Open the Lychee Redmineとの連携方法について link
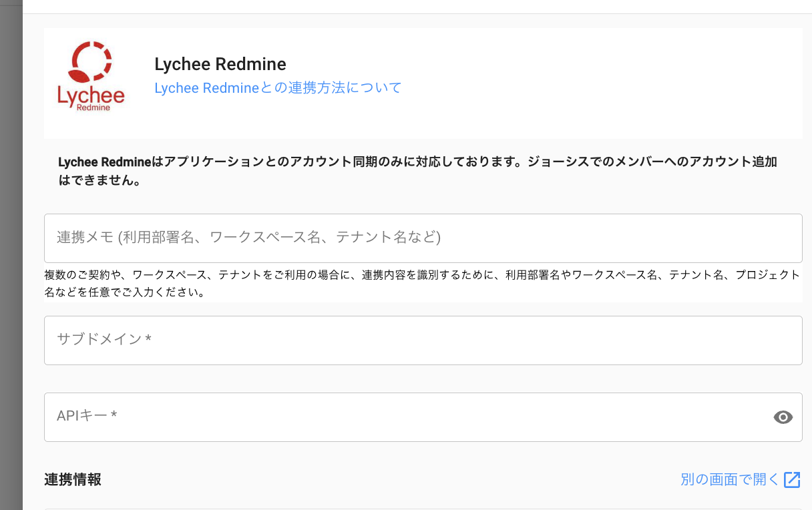812x510 pixels. (x=278, y=87)
